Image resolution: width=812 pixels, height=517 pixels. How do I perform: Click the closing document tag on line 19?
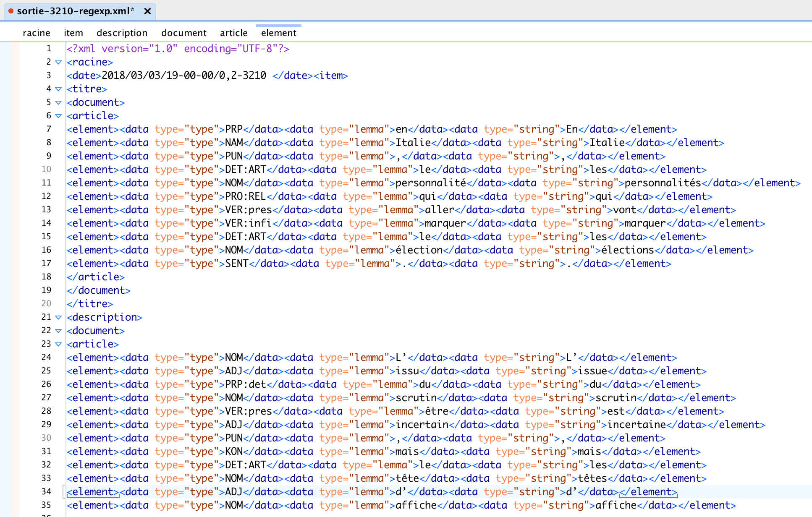tap(99, 290)
